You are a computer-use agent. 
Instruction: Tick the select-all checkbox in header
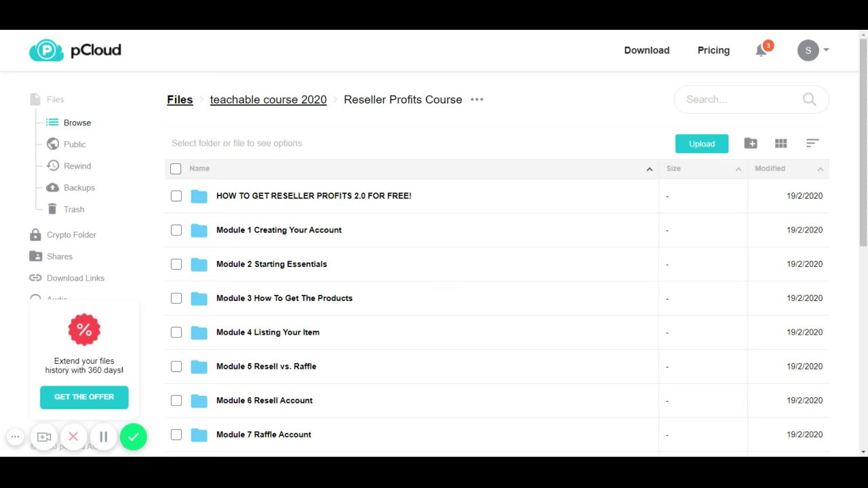click(x=176, y=169)
